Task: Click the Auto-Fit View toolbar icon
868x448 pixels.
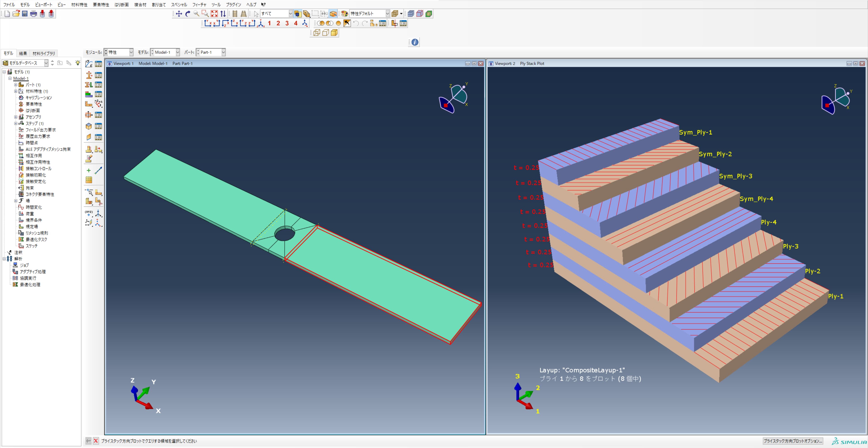Action: point(214,14)
